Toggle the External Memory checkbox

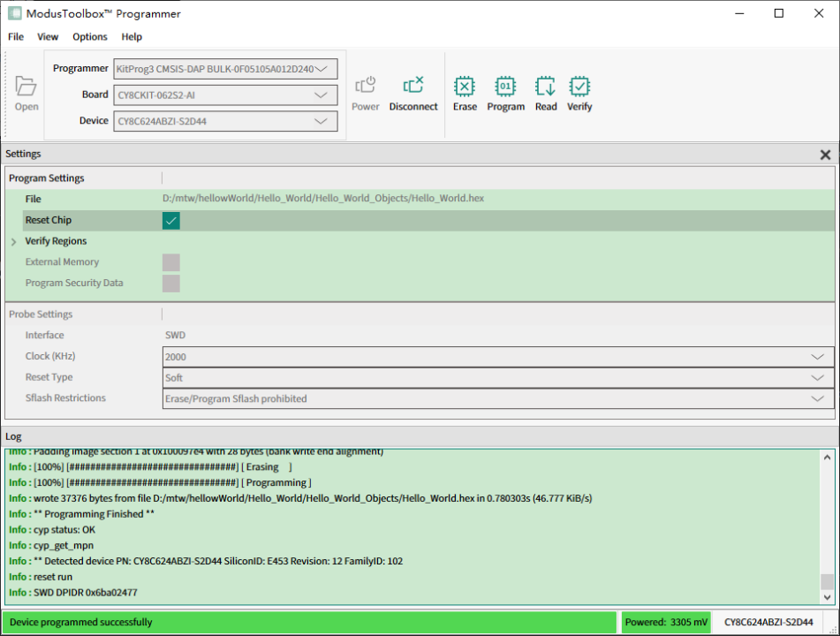click(x=170, y=262)
